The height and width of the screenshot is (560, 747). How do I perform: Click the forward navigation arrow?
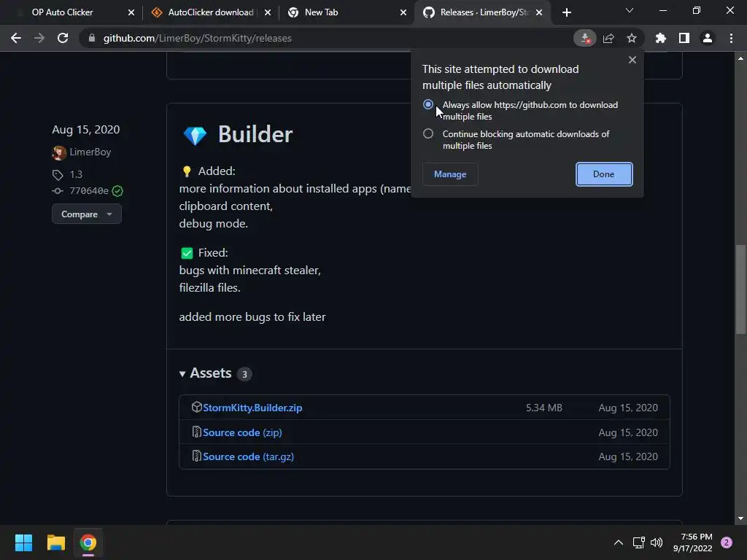39,38
